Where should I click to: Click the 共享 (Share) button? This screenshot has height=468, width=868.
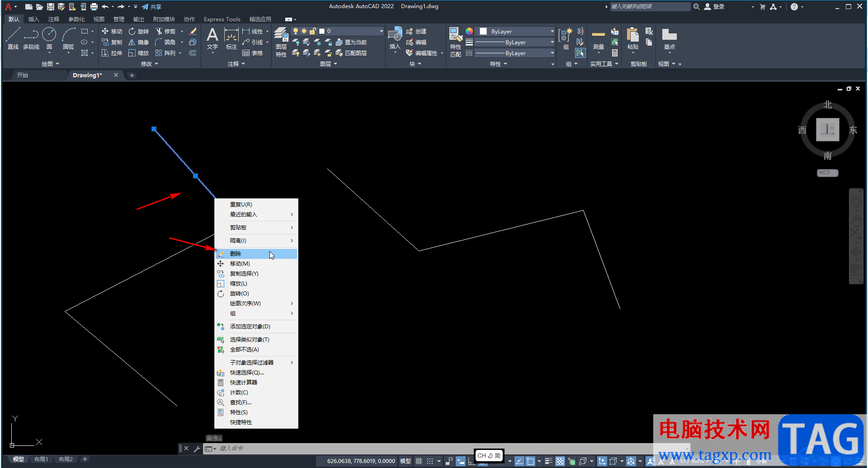(151, 7)
